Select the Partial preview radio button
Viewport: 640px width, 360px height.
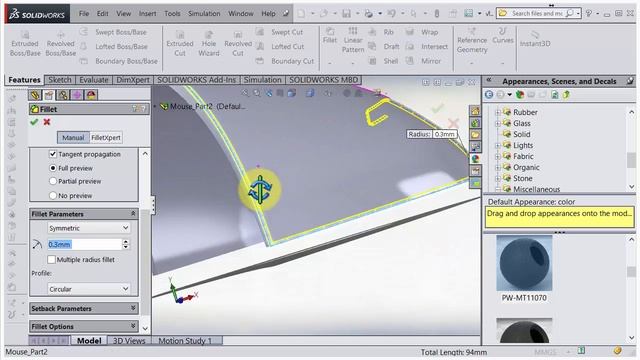click(53, 181)
